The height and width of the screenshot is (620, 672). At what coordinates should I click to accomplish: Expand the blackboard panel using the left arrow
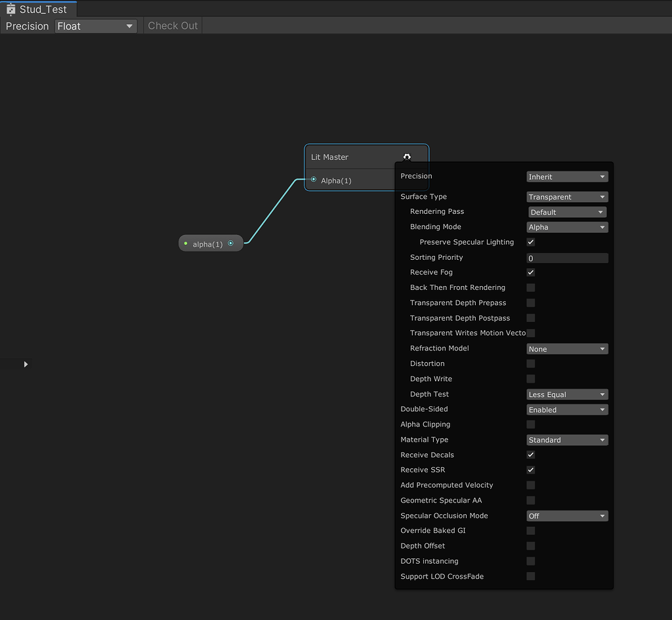25,363
